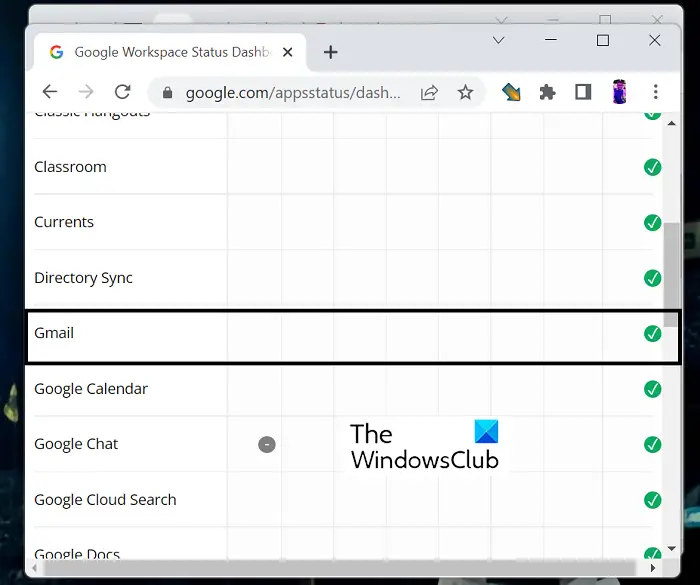Click the vertical scrollbar thumb
The image size is (700, 585).
click(x=671, y=274)
